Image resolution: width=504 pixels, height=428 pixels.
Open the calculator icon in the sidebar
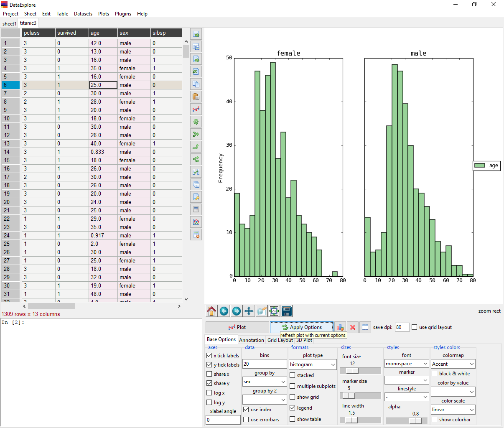(196, 209)
